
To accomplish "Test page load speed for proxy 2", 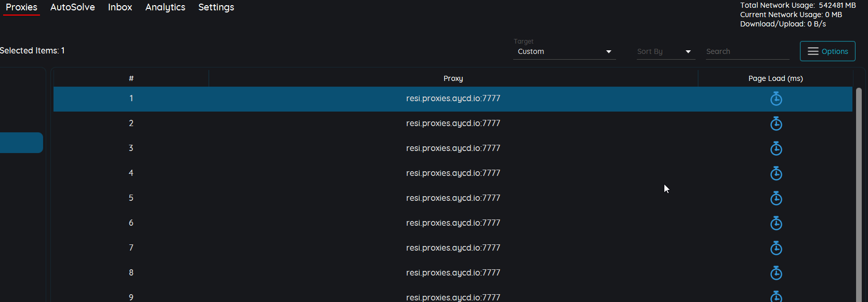I will pyautogui.click(x=776, y=123).
